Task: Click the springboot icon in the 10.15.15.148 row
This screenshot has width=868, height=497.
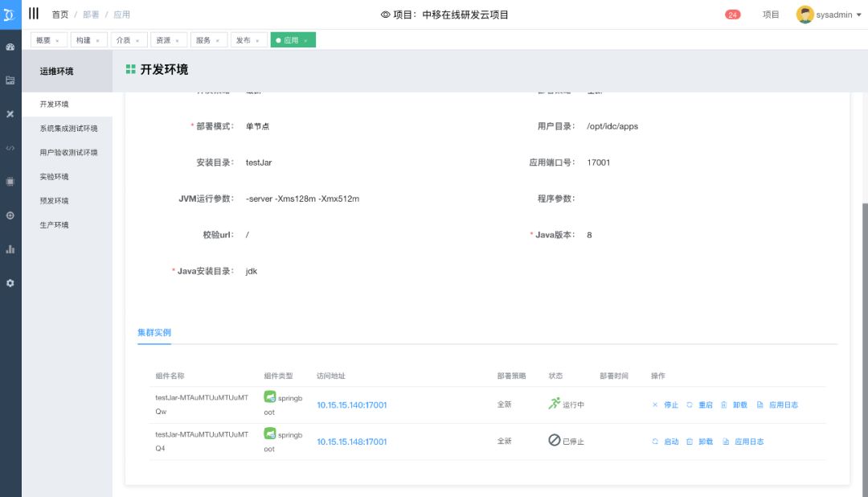Action: (x=269, y=433)
